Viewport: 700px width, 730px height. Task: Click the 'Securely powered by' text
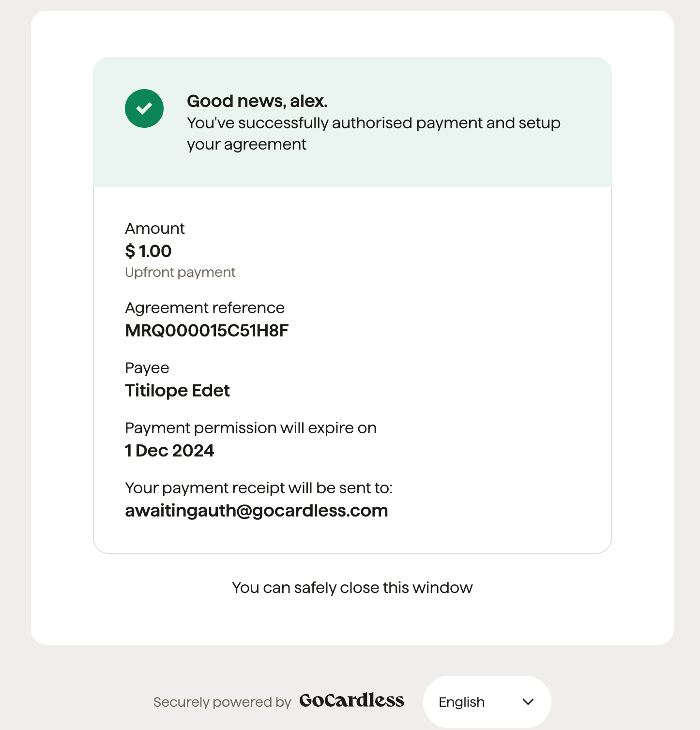click(222, 702)
